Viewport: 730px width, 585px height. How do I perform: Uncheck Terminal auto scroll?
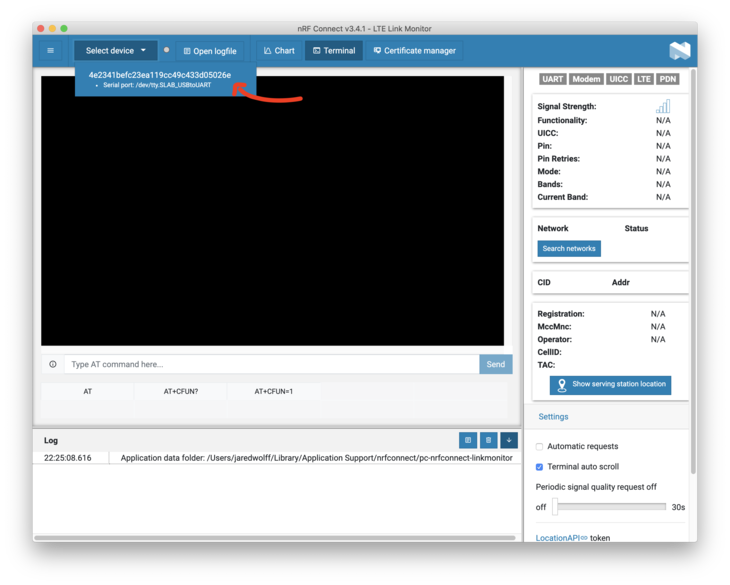pyautogui.click(x=540, y=467)
